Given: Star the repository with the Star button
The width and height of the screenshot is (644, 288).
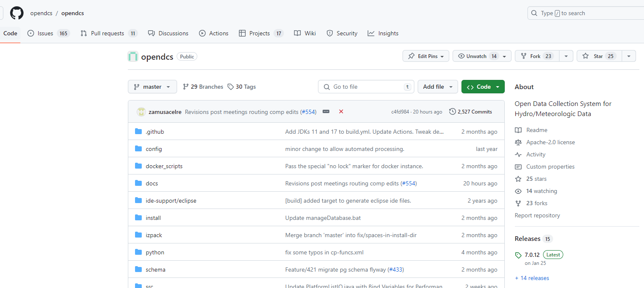Looking at the screenshot, I should coord(599,56).
